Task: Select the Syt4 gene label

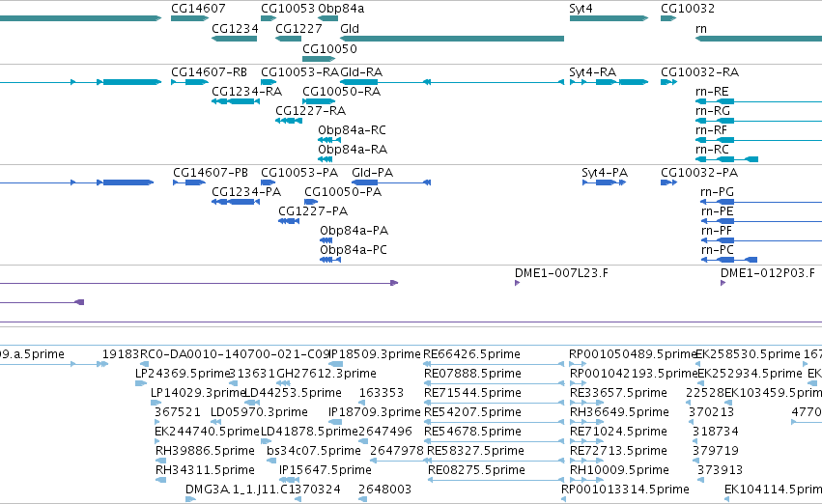Action: [581, 9]
